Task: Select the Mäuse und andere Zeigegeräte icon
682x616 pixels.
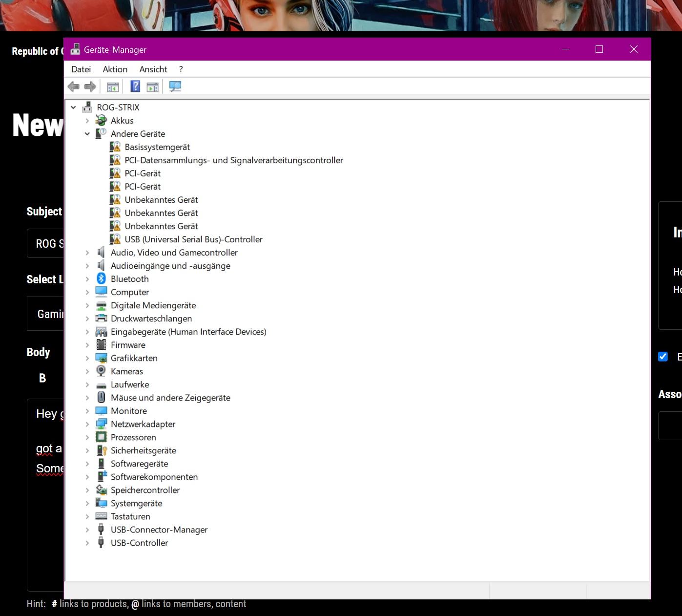Action: 101,397
